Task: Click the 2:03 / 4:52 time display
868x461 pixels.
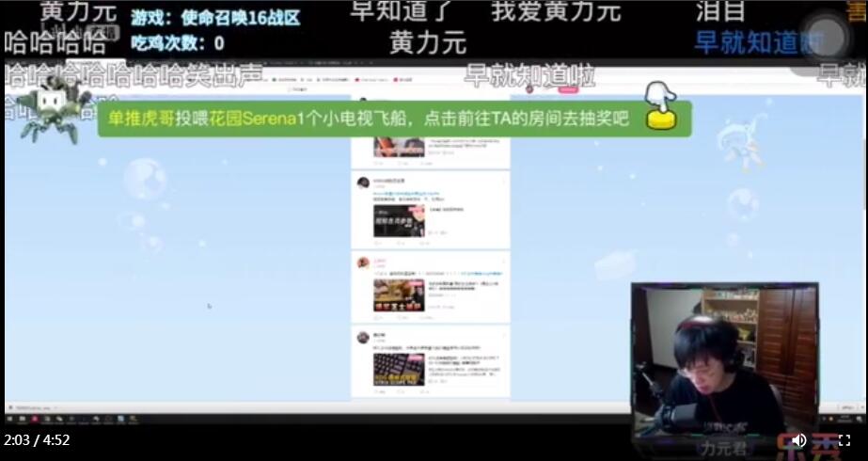Action: click(38, 439)
